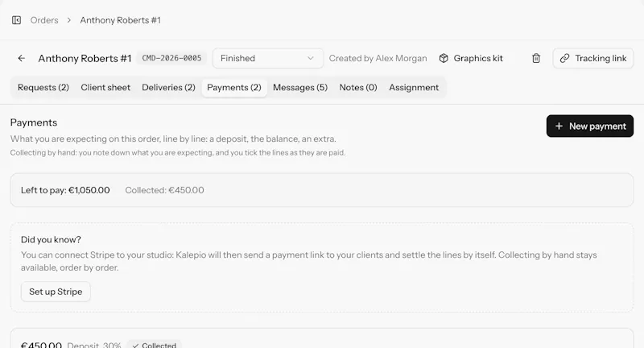Click the Payments section heading
The width and height of the screenshot is (644, 348).
(x=34, y=122)
